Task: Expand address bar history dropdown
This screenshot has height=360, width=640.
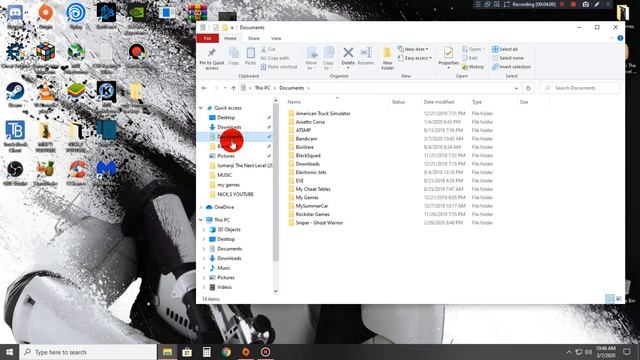Action: (516, 88)
